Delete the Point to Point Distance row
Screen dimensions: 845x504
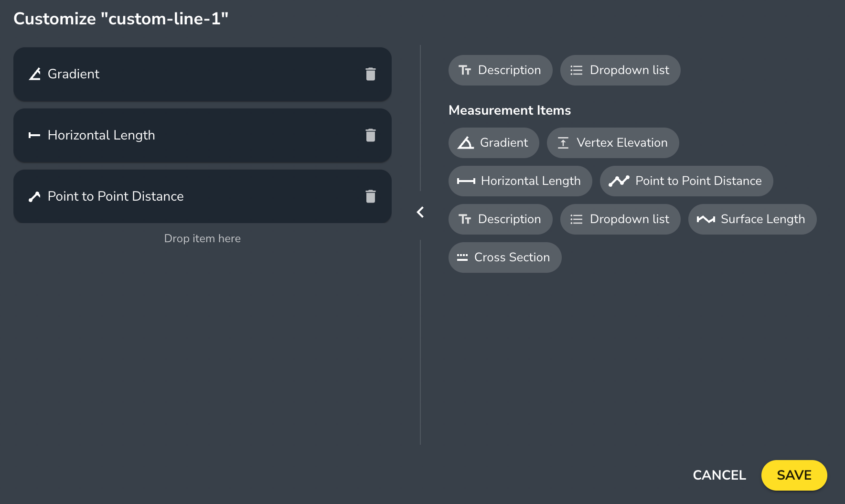pos(371,196)
